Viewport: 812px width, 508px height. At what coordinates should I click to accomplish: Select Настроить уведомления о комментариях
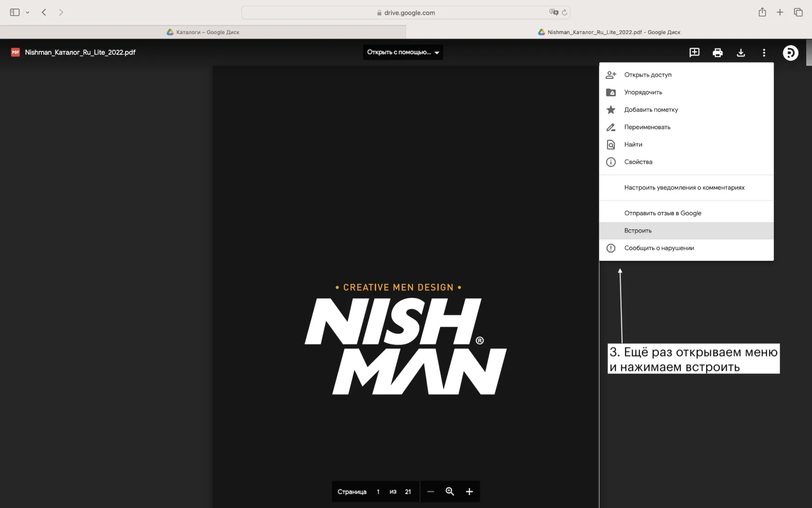click(x=686, y=187)
